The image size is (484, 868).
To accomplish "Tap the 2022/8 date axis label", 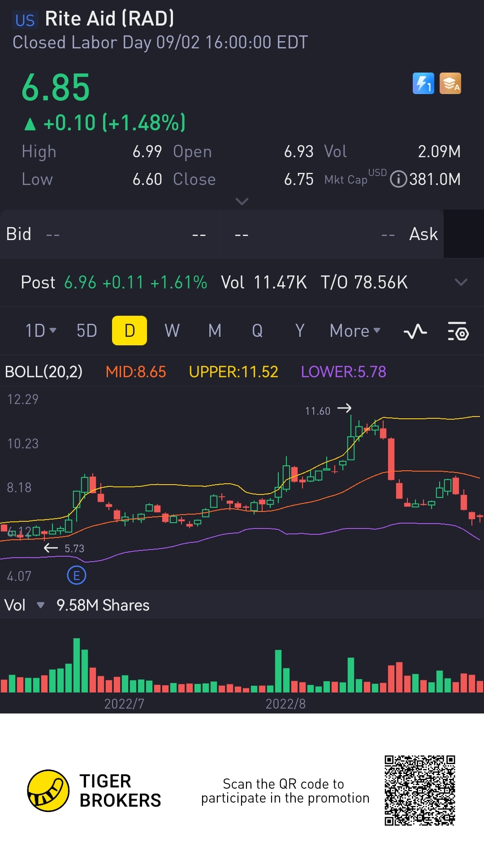I will 285,704.
